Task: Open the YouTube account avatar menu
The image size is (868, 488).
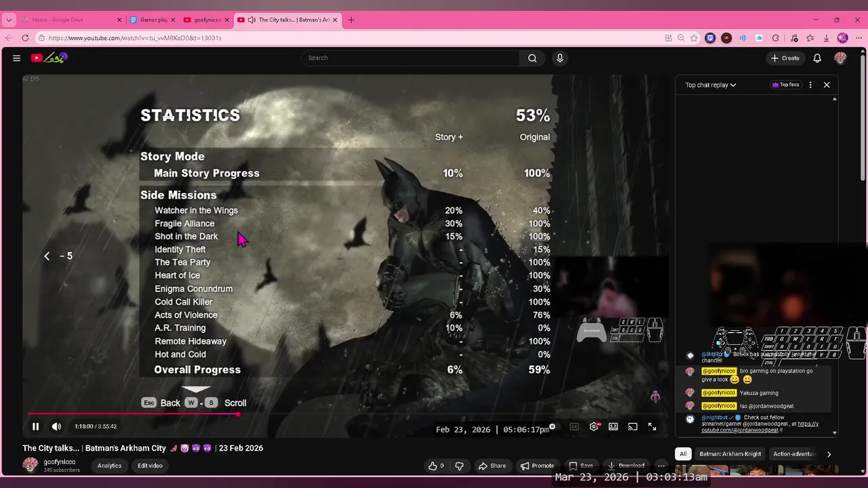Action: click(840, 58)
